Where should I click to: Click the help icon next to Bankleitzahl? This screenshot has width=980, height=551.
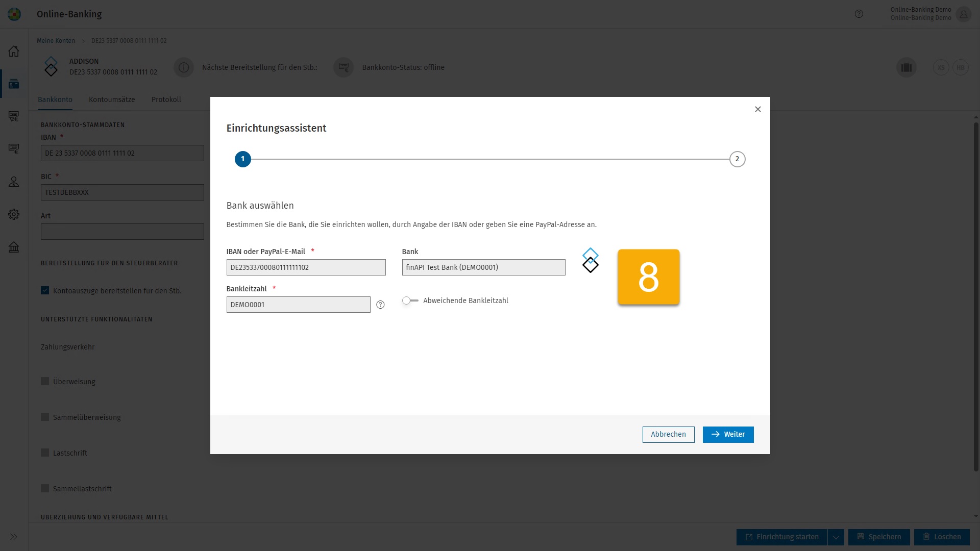coord(380,305)
